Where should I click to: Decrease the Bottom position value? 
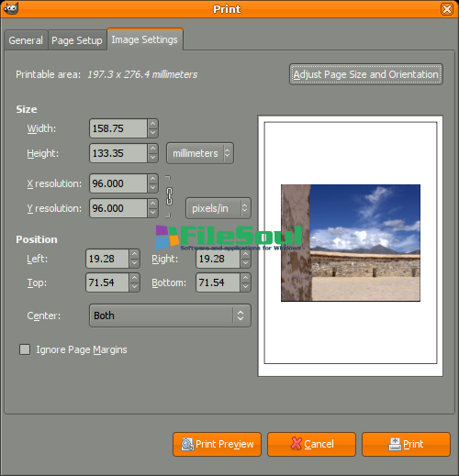tap(245, 287)
